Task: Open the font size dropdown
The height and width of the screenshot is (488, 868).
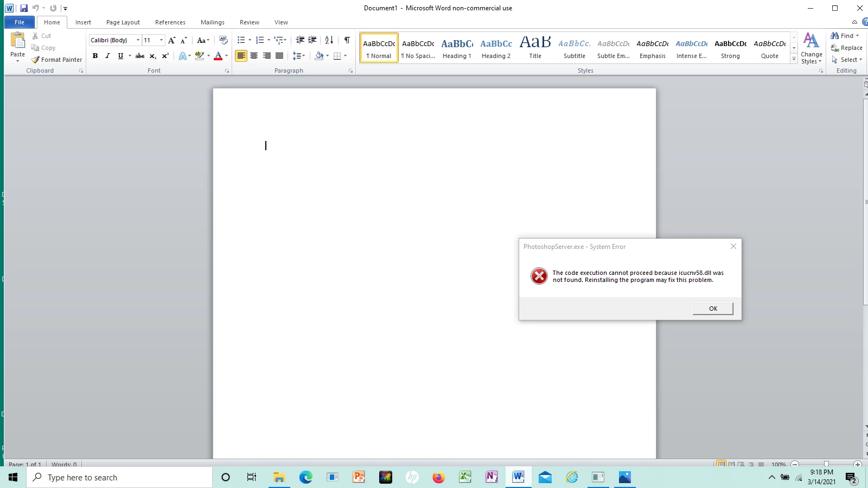Action: point(161,40)
